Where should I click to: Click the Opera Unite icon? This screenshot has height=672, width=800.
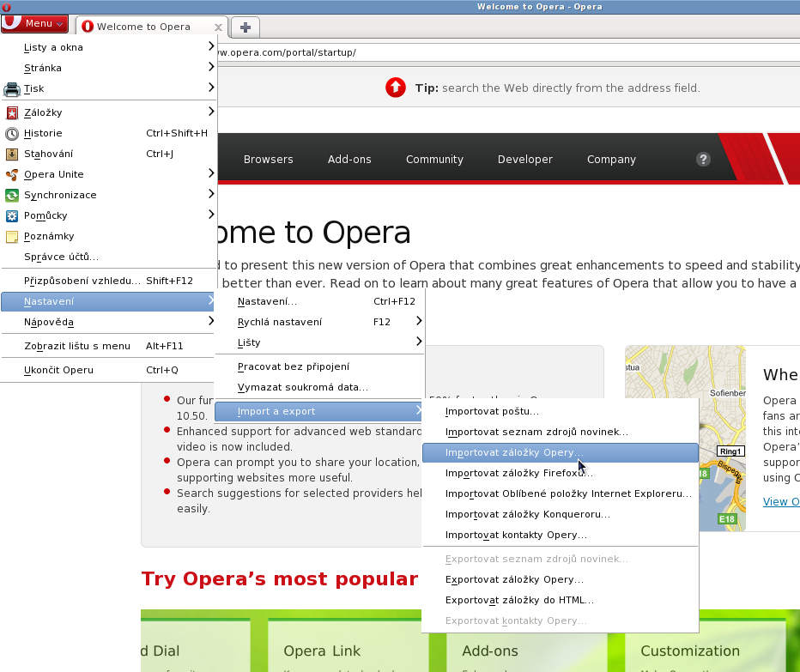pos(12,174)
